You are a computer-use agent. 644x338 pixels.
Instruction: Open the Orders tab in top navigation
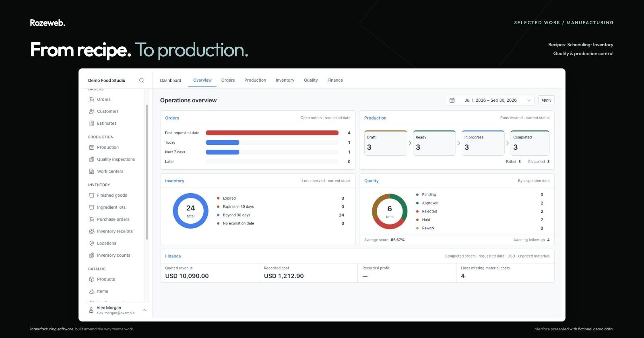228,80
